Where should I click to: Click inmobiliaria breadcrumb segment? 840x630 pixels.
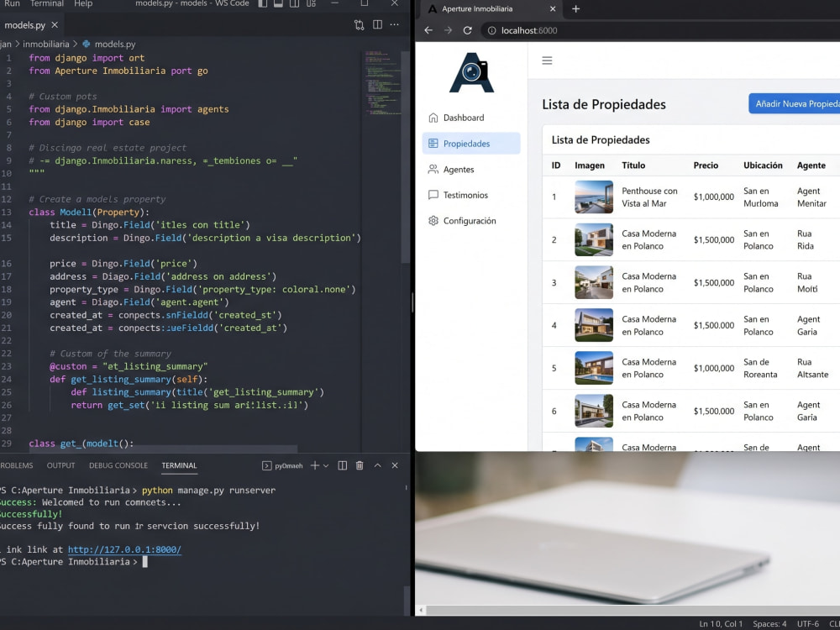[x=45, y=45]
